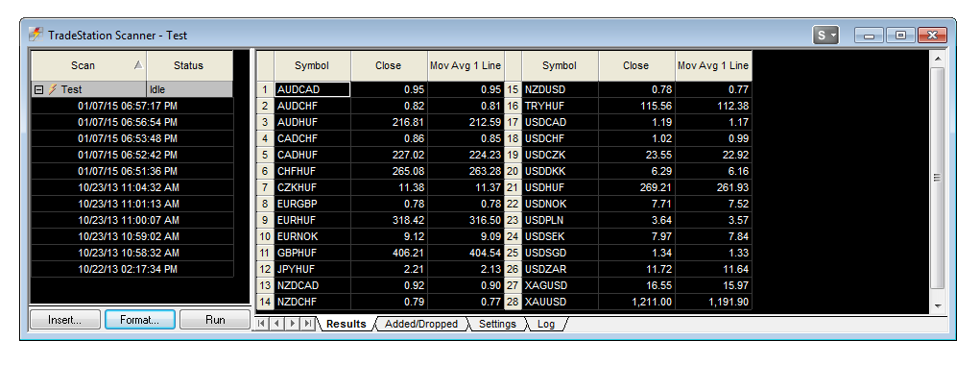The image size is (980, 365).
Task: Click next tab navigation arrow
Action: click(x=292, y=324)
